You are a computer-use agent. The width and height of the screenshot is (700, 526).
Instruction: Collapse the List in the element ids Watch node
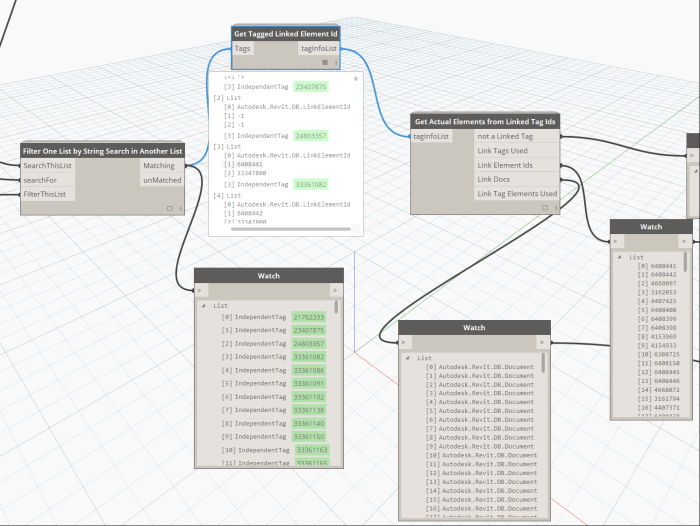point(621,257)
